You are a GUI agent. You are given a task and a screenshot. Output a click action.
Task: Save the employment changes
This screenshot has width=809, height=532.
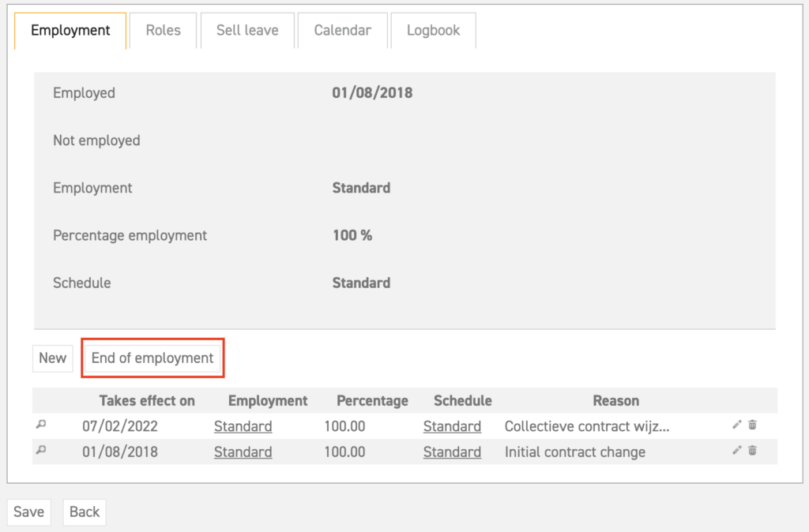click(x=28, y=511)
